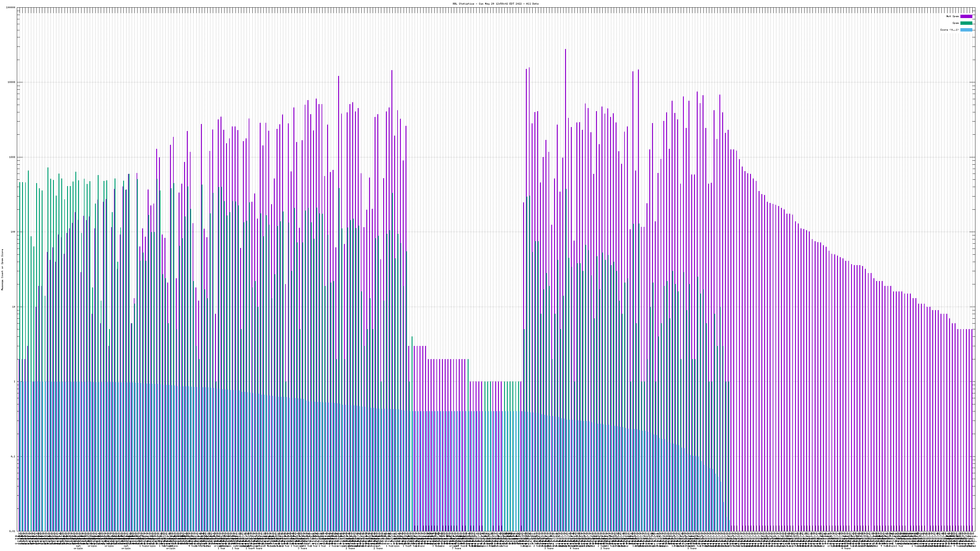The image size is (980, 551).
Task: Click the RBL Statistics chart title
Action: (x=495, y=4)
